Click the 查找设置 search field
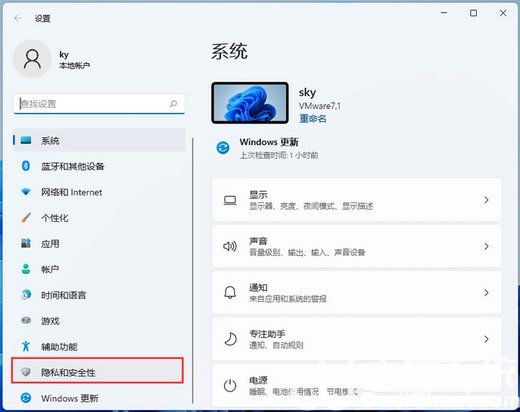Screen dimensions: 520x412 [x=99, y=104]
